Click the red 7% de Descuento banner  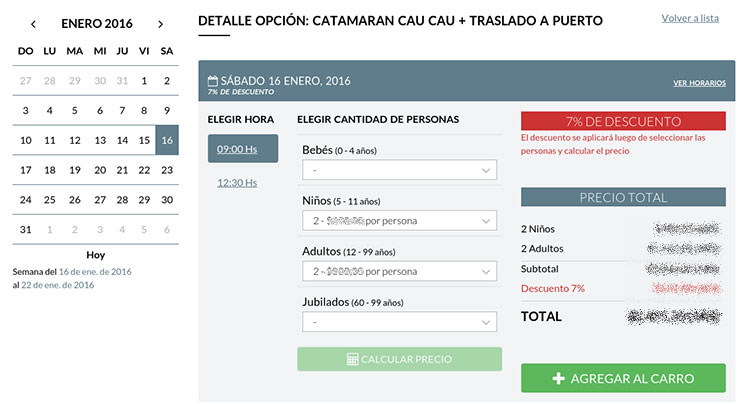[623, 121]
